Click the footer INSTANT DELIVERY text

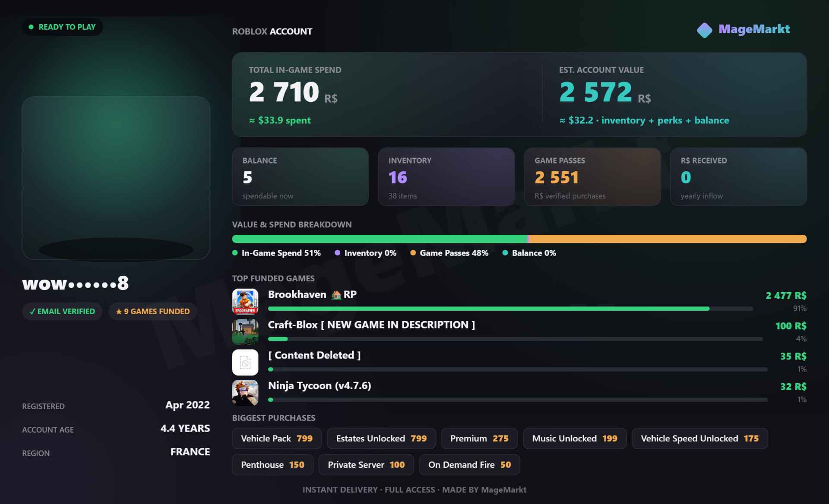pos(340,490)
